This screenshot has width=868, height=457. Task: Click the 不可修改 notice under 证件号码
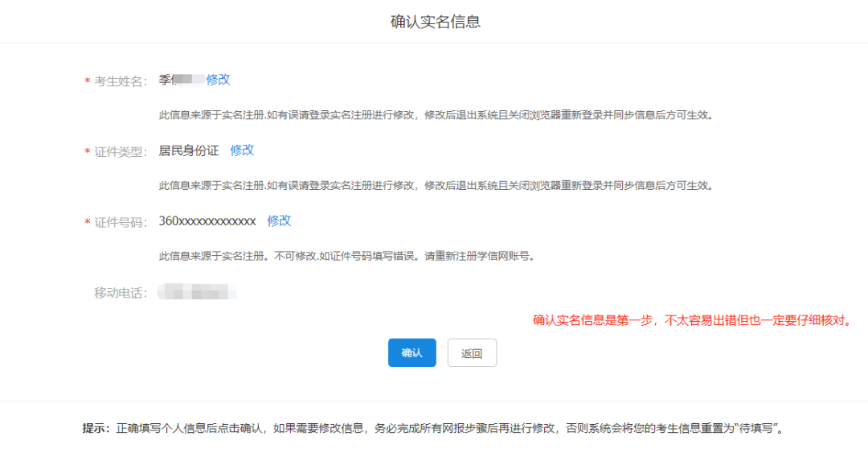tap(346, 257)
